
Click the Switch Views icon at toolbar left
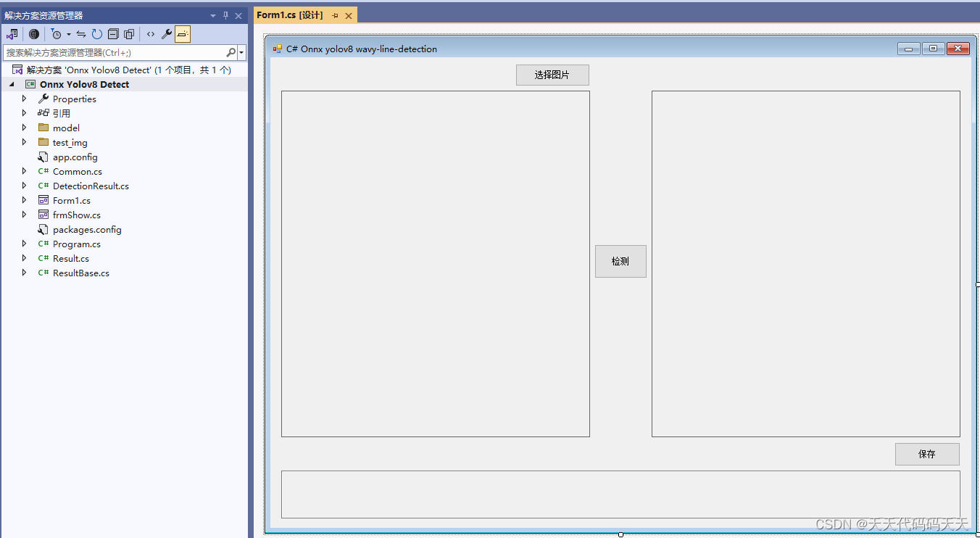click(12, 33)
